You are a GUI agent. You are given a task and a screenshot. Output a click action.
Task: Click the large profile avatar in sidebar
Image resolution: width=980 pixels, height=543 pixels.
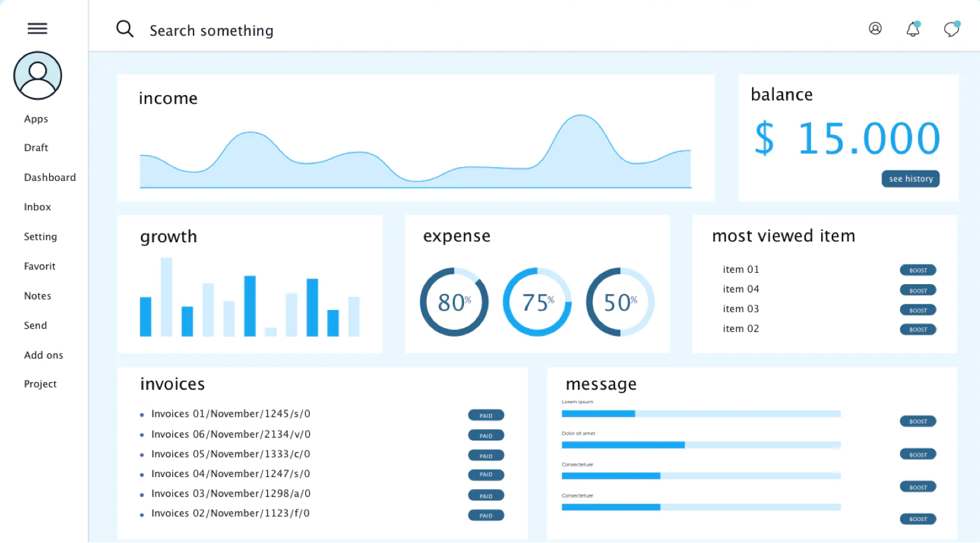(x=38, y=76)
